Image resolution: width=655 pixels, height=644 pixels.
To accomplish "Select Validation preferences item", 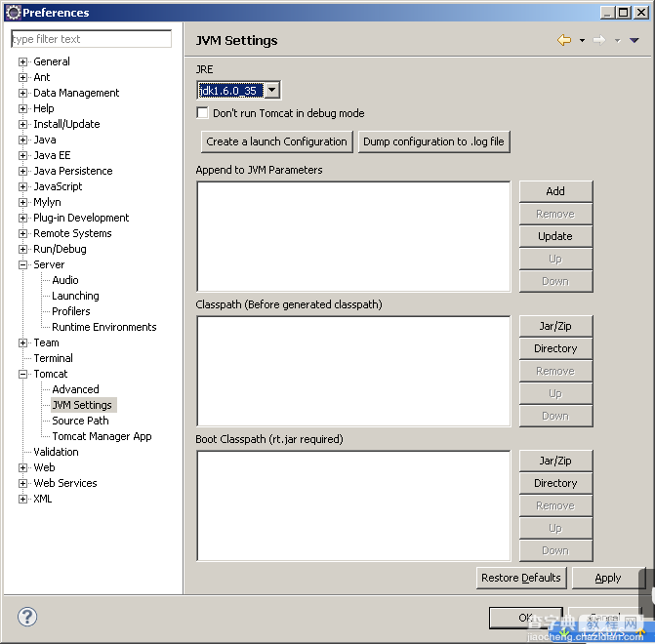I will tap(56, 452).
